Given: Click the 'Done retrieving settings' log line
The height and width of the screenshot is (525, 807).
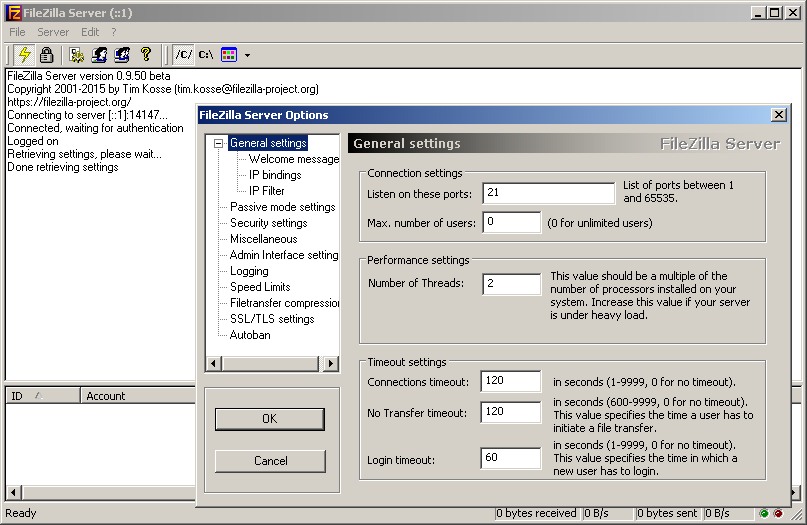Looking at the screenshot, I should click(63, 167).
